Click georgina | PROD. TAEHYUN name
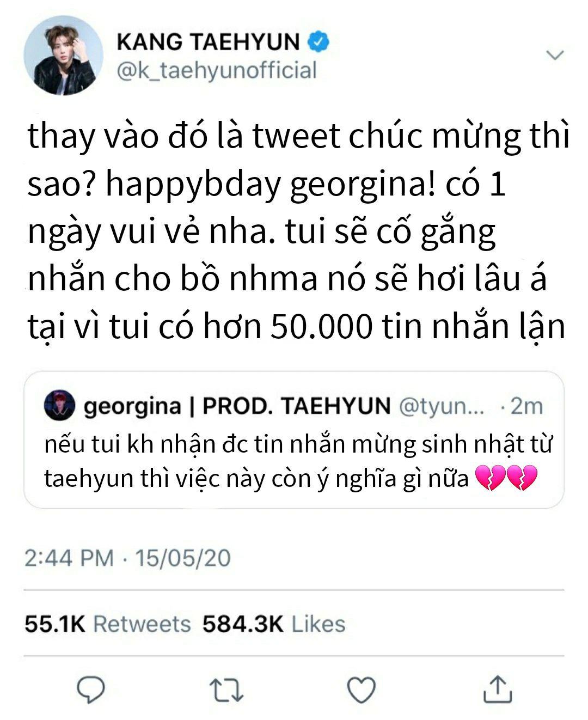588x720 pixels. pyautogui.click(x=237, y=406)
